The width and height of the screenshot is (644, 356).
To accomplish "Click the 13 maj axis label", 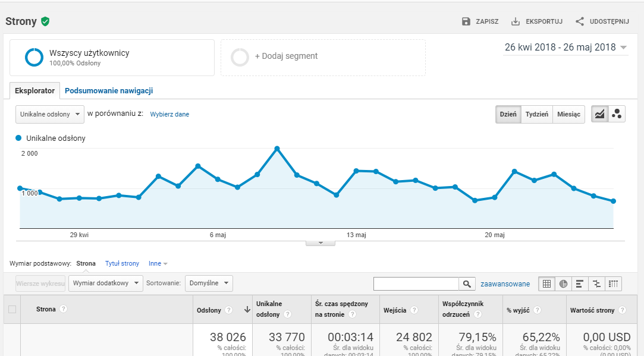I will pos(356,235).
